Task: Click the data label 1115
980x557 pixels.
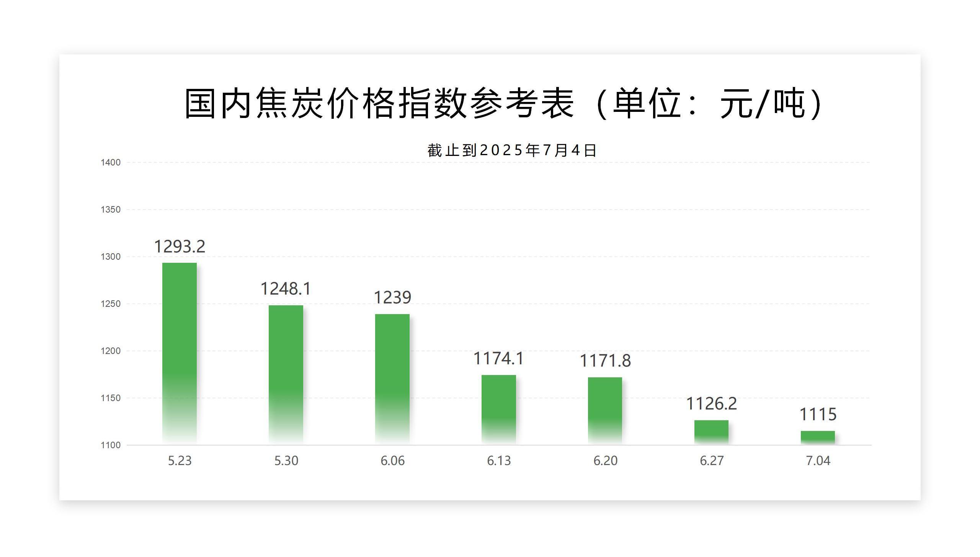Action: pos(818,414)
